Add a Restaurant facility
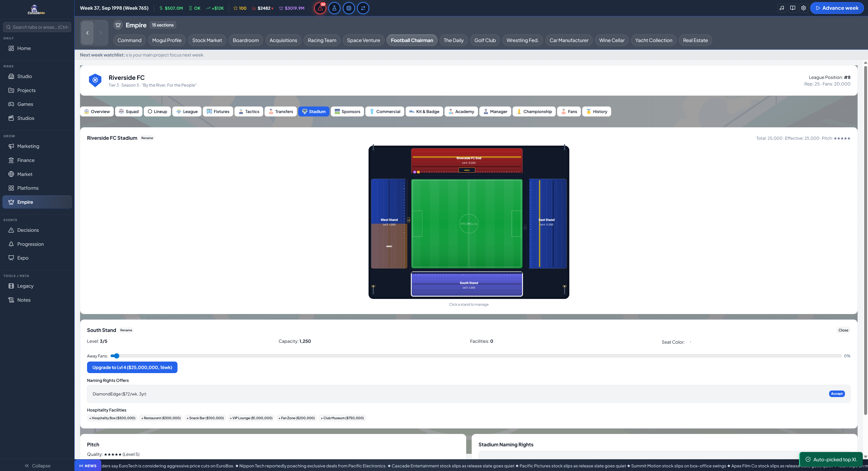The width and height of the screenshot is (868, 471). click(161, 418)
